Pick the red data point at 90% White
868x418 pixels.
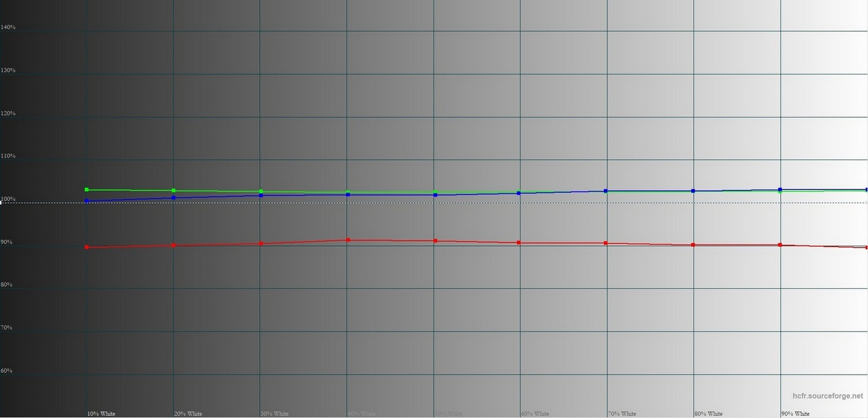pos(780,245)
